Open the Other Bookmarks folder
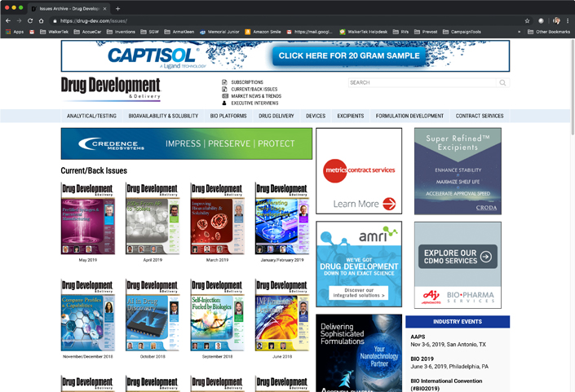575x392 pixels. click(549, 32)
